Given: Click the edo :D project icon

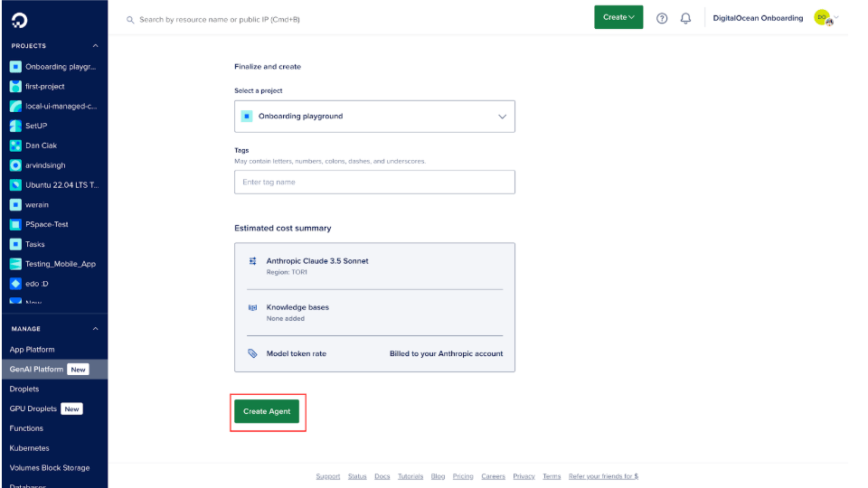Looking at the screenshot, I should click(15, 284).
